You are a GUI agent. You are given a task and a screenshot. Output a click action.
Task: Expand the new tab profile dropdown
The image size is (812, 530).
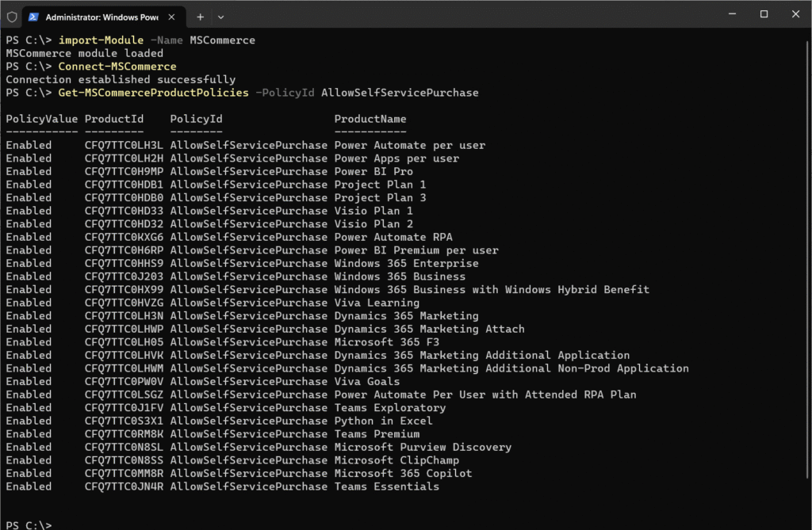pos(221,16)
